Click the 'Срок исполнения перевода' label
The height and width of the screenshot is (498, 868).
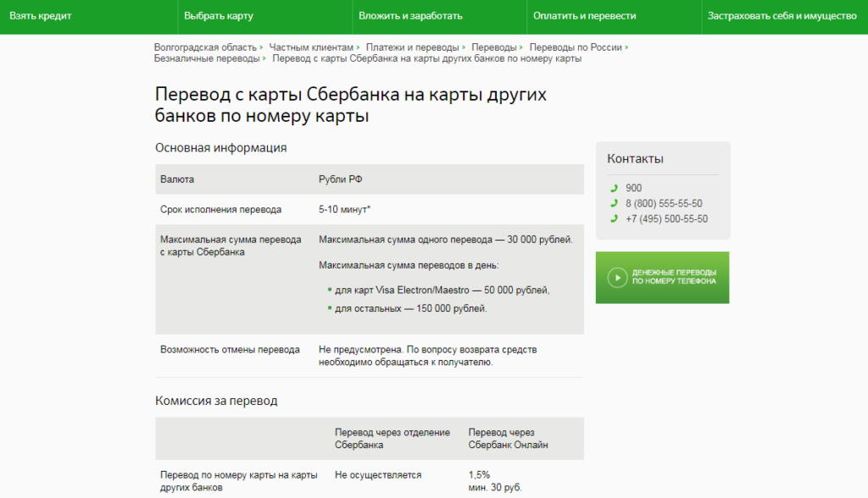[221, 210]
